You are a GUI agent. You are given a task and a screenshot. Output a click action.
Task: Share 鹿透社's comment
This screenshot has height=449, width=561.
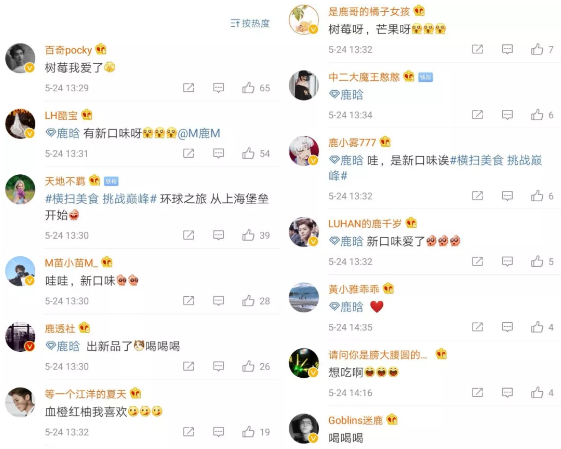pyautogui.click(x=189, y=366)
